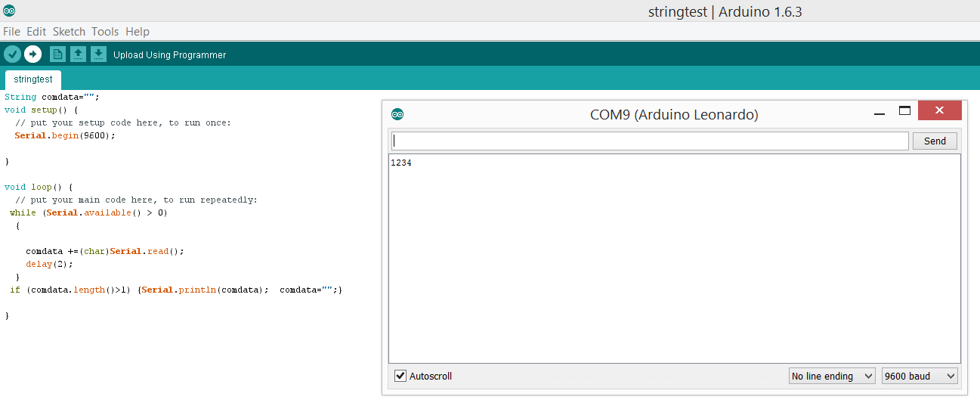Screen dimensions: 980x403
Task: Select the stringtest tab
Action: [x=33, y=79]
